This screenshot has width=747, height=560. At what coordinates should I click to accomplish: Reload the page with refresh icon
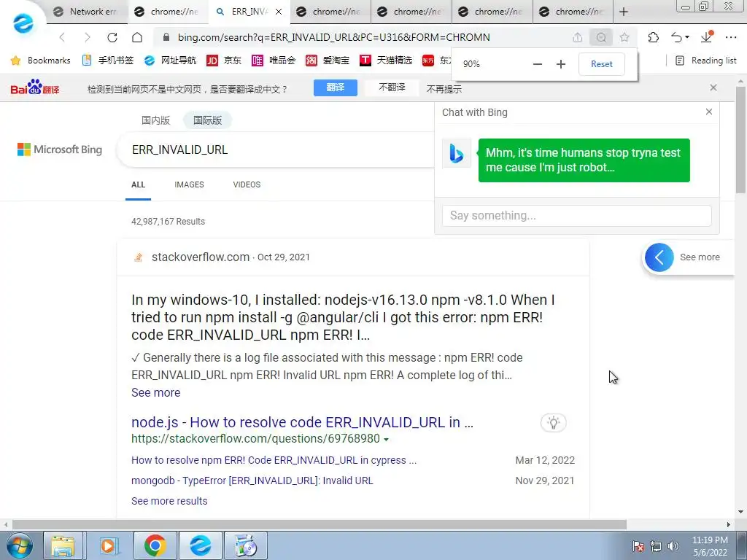pos(112,37)
